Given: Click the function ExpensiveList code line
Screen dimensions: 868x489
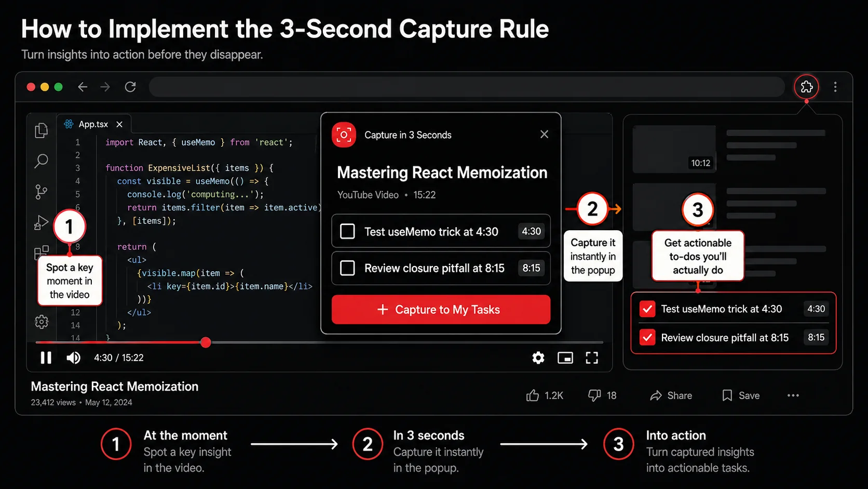Looking at the screenshot, I should coord(189,168).
